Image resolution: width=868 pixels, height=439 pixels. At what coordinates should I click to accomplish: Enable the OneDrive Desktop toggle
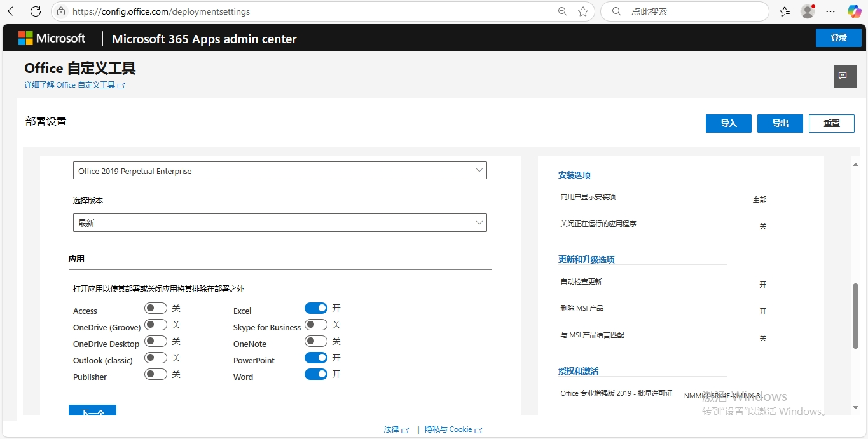coord(155,341)
